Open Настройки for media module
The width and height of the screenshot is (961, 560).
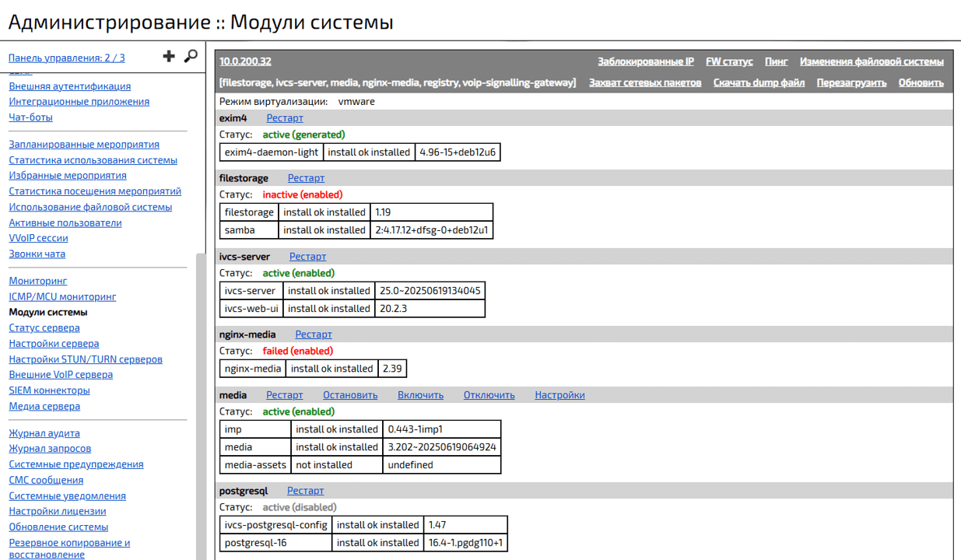[x=559, y=395]
